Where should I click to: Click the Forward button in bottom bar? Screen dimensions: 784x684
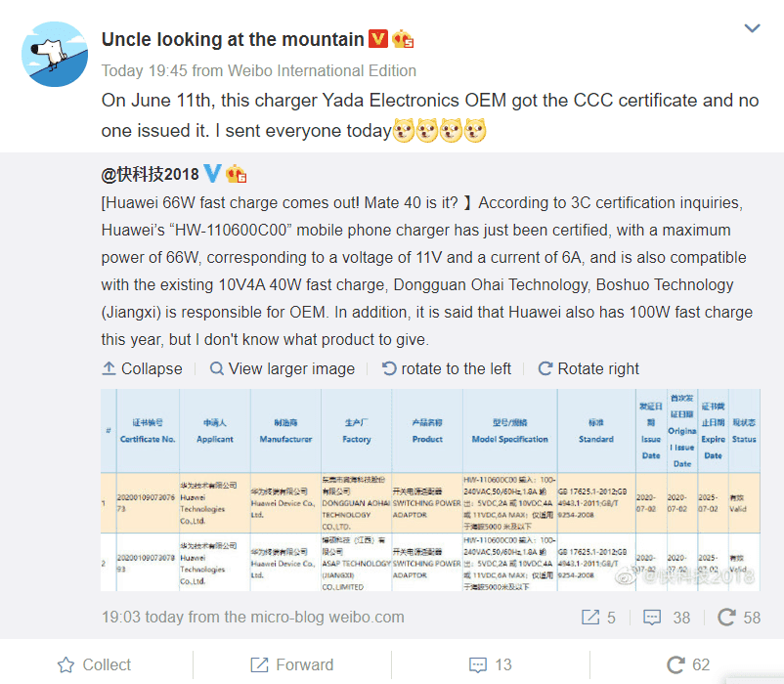pos(291,664)
